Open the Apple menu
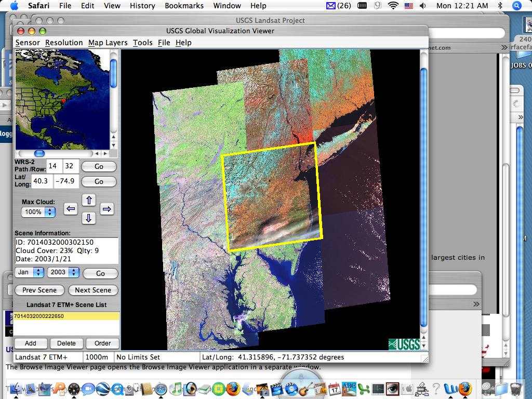The image size is (532, 399). click(15, 5)
